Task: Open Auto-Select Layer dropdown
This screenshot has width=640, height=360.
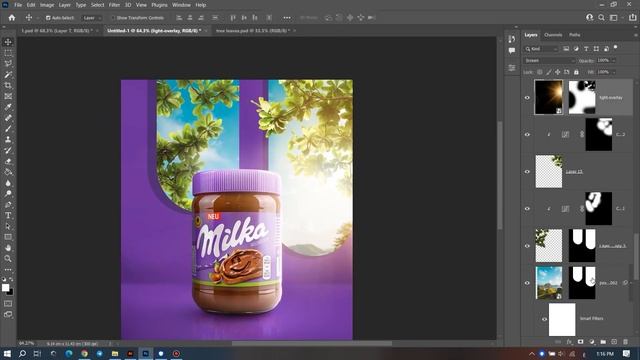Action: 92,18
